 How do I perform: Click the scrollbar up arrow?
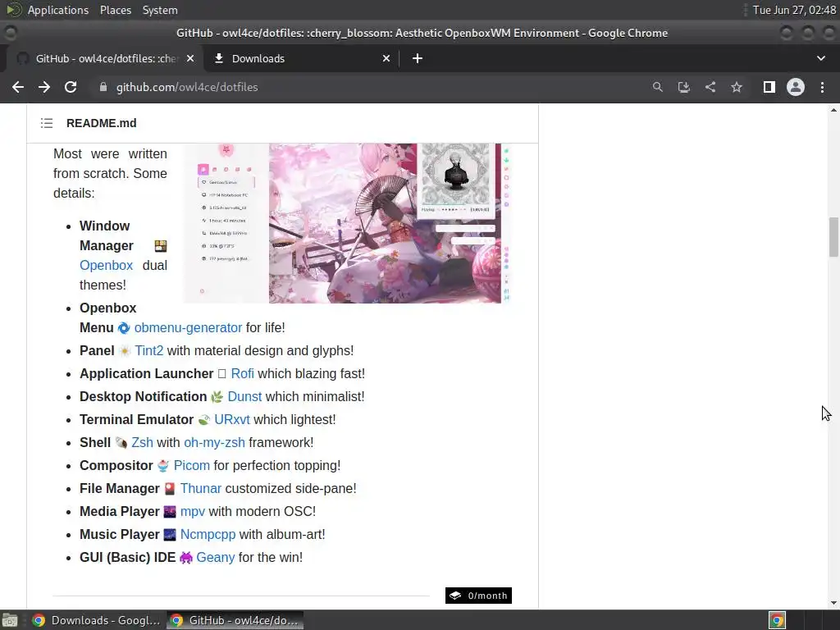point(833,110)
